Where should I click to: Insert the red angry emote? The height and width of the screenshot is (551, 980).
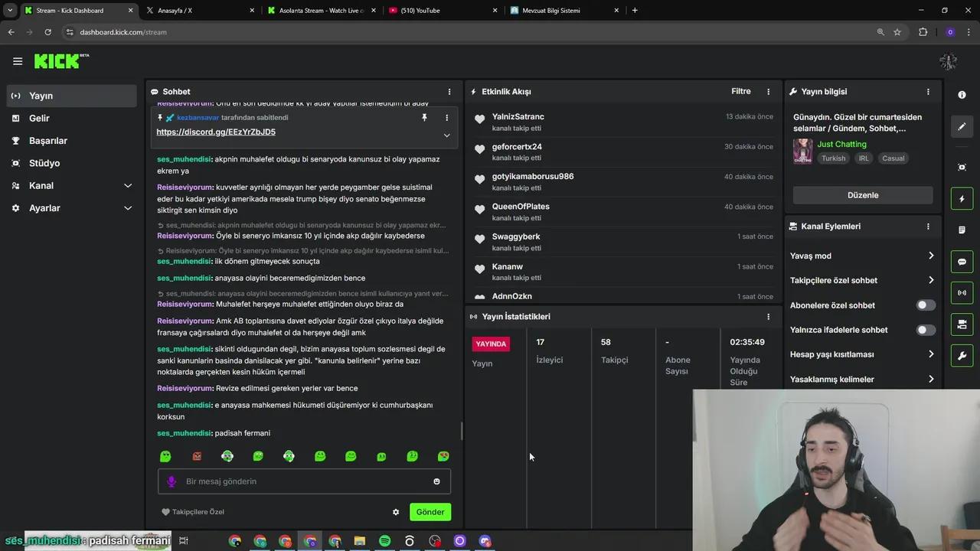point(197,456)
